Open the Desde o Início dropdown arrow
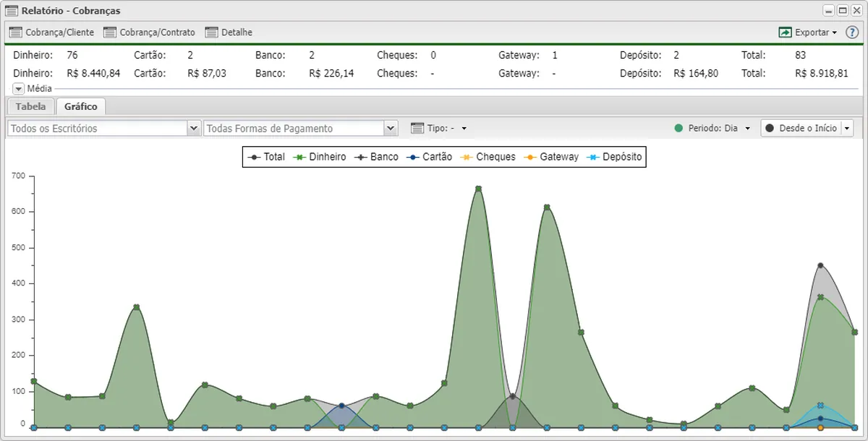Screen dimensions: 868x441 847,128
